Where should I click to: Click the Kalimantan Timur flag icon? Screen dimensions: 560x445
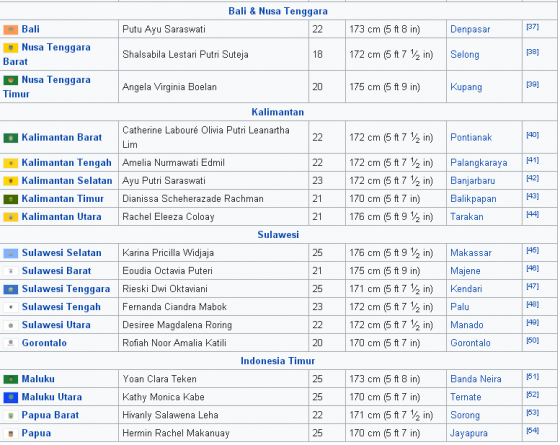coord(11,199)
